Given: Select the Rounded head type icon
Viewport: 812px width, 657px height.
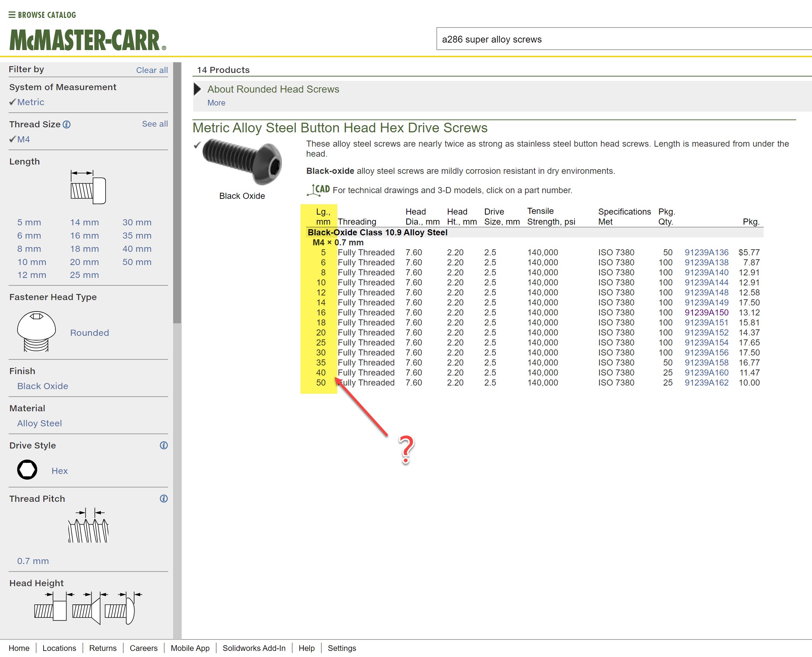Looking at the screenshot, I should (x=36, y=332).
